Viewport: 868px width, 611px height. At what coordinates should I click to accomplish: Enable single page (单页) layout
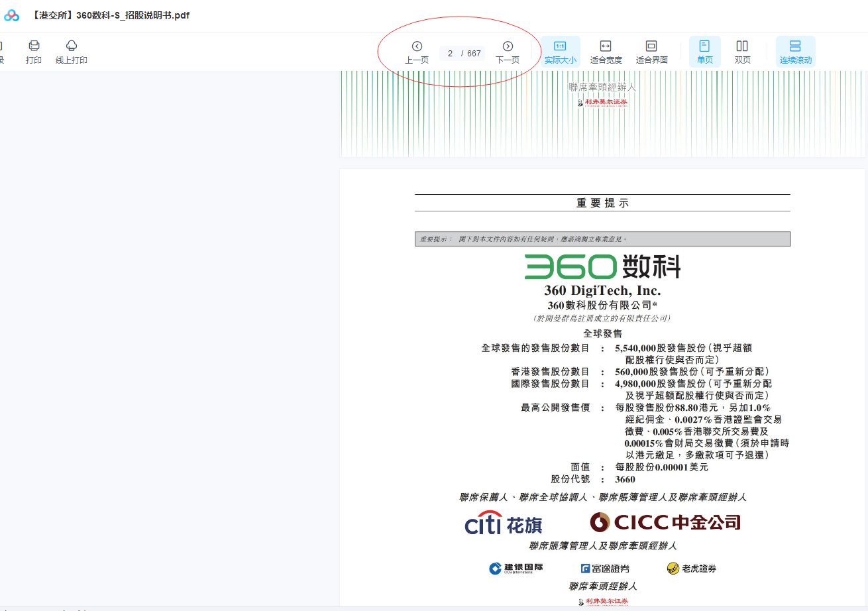click(704, 51)
